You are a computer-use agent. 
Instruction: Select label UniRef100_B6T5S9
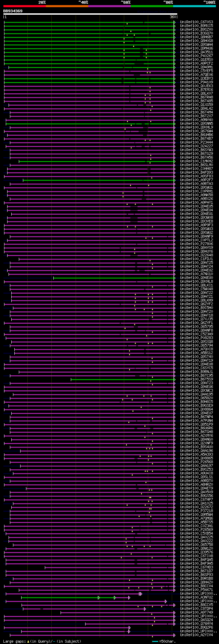click(196, 379)
